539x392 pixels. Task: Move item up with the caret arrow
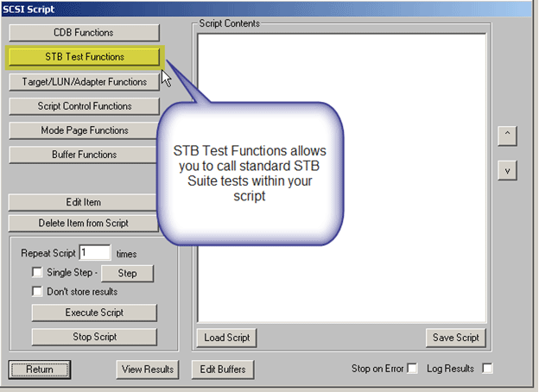(507, 136)
